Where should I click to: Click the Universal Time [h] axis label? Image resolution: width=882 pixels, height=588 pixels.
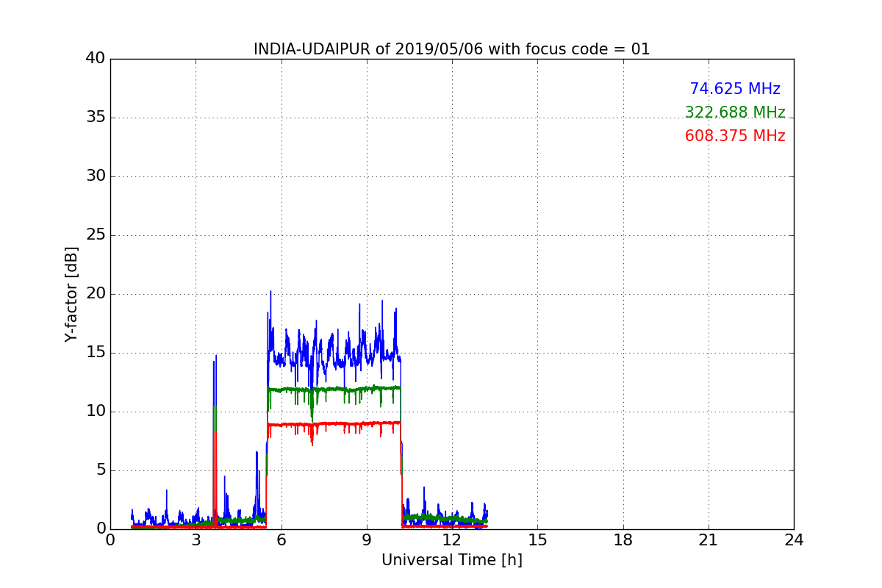pos(451,560)
